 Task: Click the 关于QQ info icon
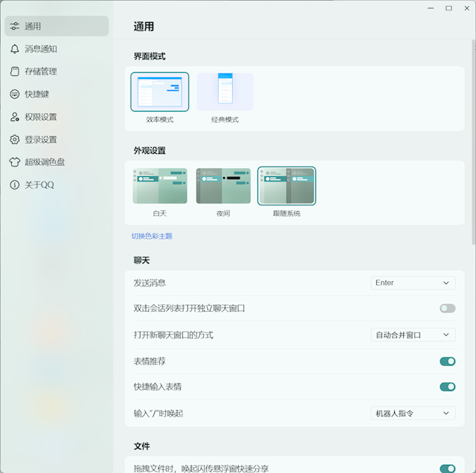click(15, 184)
